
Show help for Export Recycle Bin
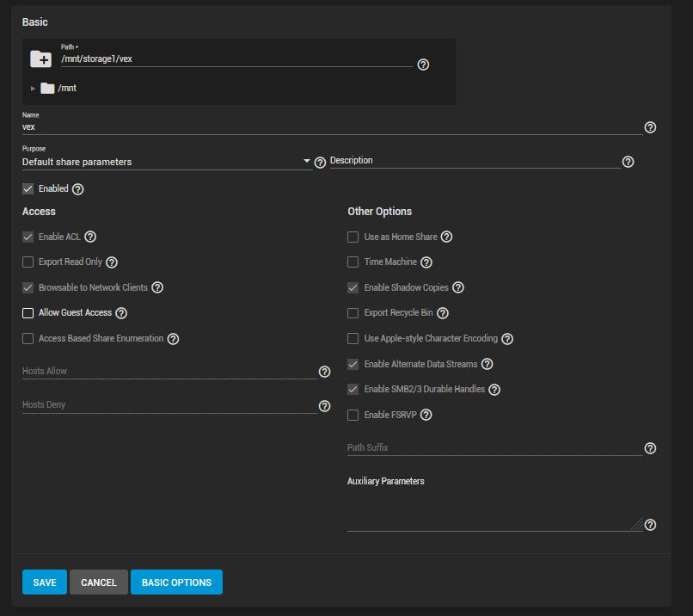(443, 313)
